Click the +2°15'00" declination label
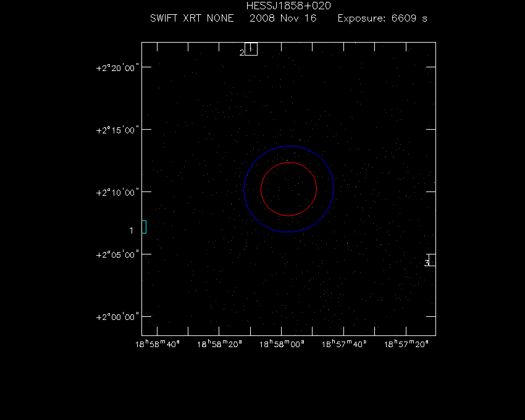Viewport: 525px width, 420px height. [x=117, y=130]
